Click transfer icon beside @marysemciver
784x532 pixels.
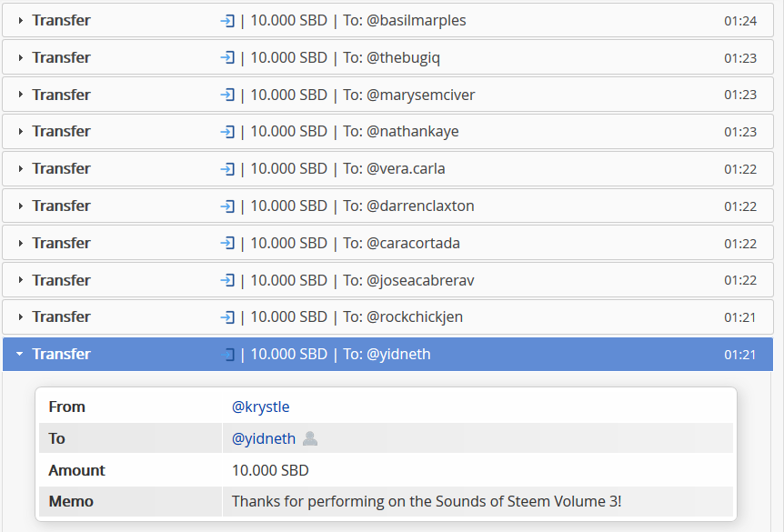(x=227, y=95)
